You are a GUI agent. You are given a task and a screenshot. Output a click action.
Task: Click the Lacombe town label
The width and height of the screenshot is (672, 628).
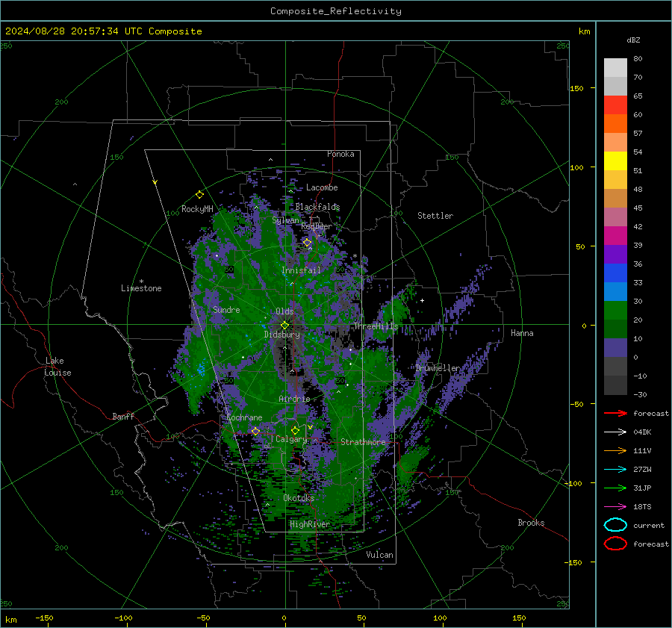(322, 187)
